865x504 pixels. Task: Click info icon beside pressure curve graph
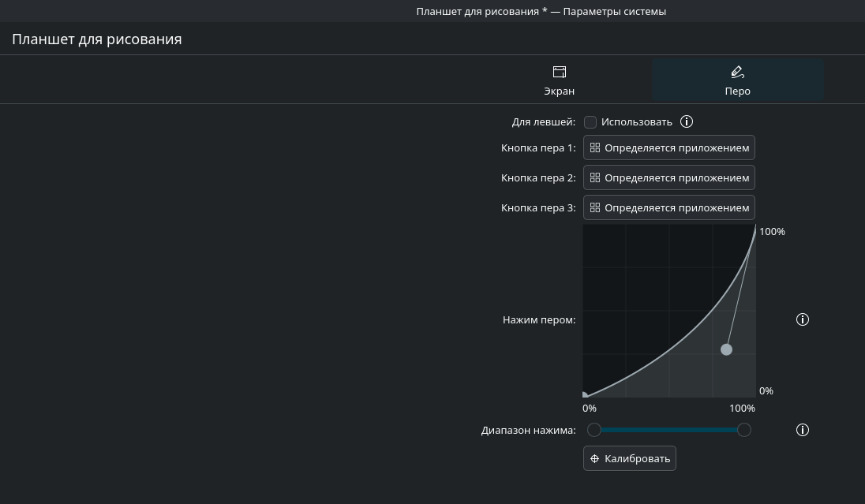coord(803,319)
